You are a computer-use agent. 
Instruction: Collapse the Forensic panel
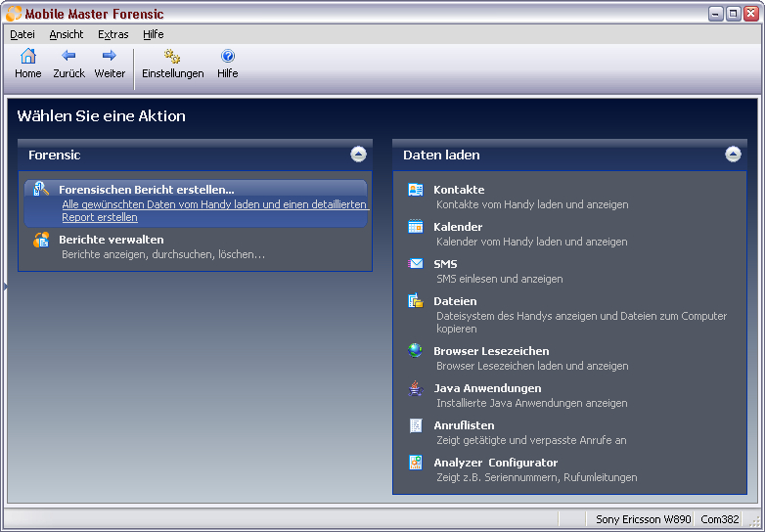[x=358, y=155]
